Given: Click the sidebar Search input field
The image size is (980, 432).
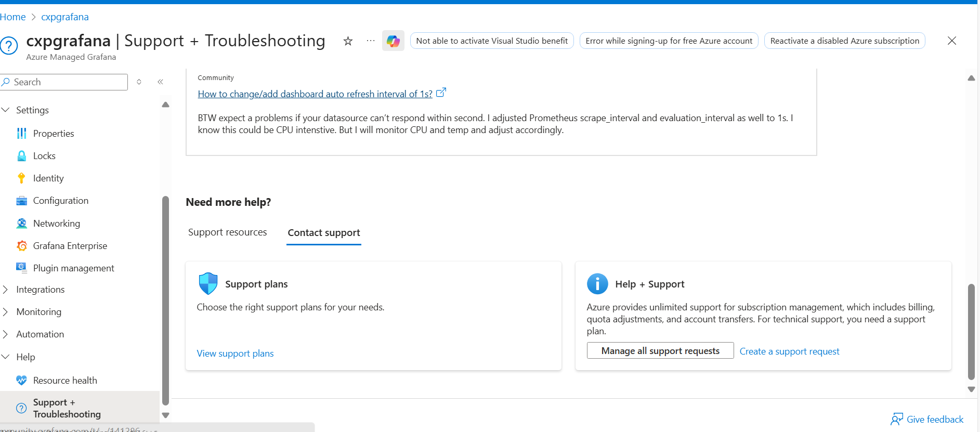Looking at the screenshot, I should (x=64, y=82).
